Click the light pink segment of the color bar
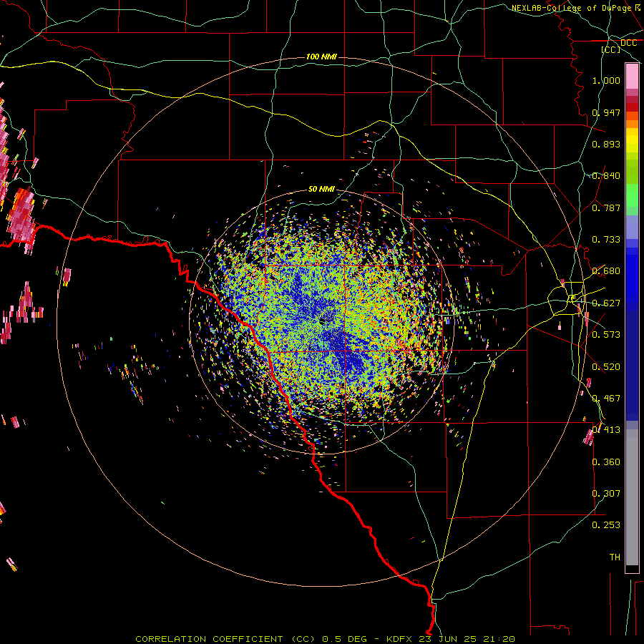Image resolution: width=644 pixels, height=644 pixels. [x=632, y=77]
